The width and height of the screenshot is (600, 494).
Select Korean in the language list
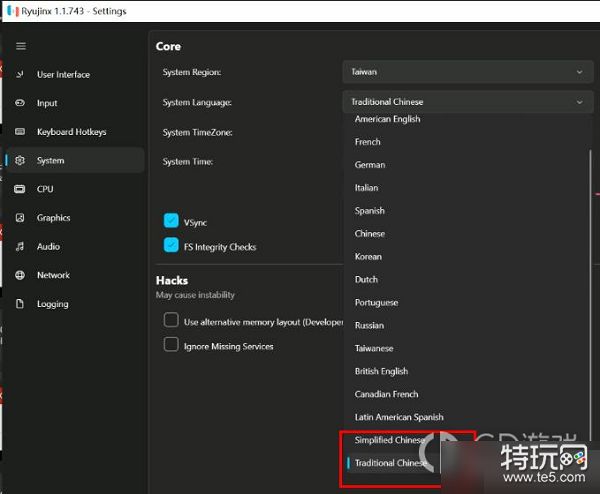tap(368, 257)
